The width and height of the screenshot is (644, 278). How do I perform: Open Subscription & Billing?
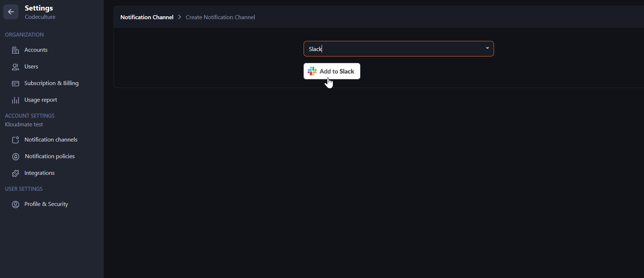pos(52,83)
